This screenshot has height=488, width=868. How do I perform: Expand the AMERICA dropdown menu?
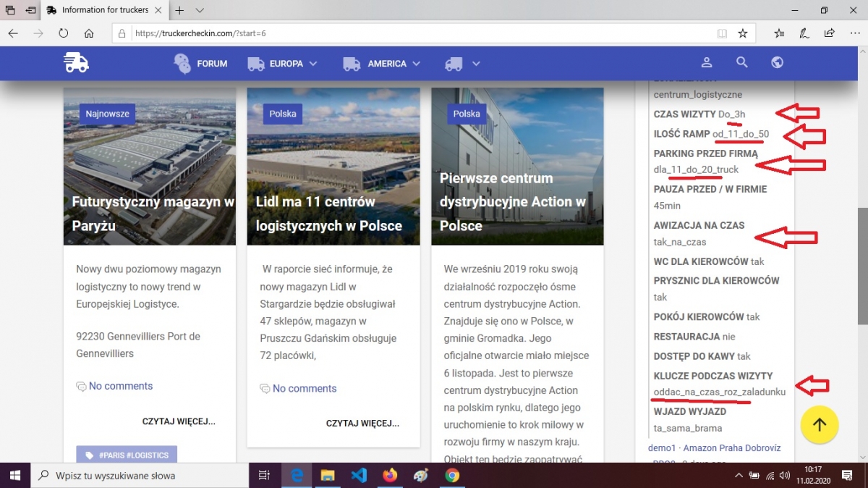tap(382, 64)
